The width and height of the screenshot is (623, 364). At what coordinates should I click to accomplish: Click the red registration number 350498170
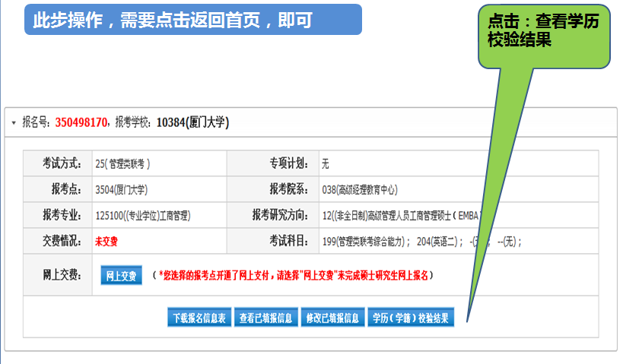[x=81, y=122]
